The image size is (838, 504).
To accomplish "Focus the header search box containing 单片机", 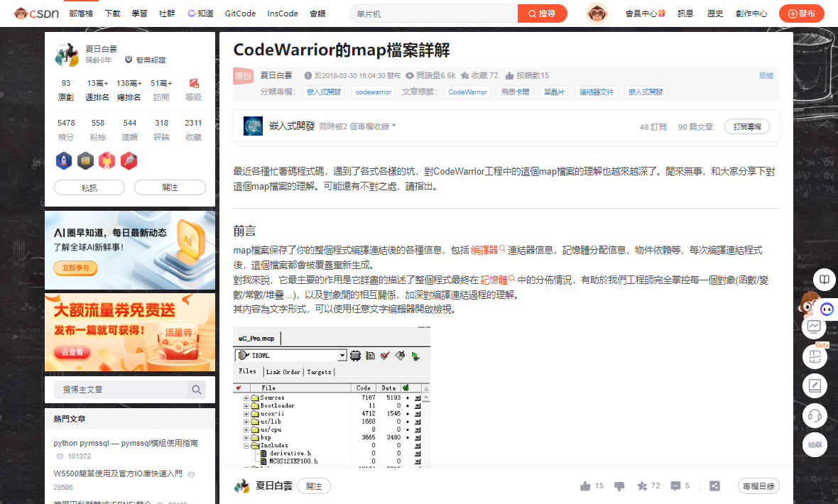I will pos(434,13).
